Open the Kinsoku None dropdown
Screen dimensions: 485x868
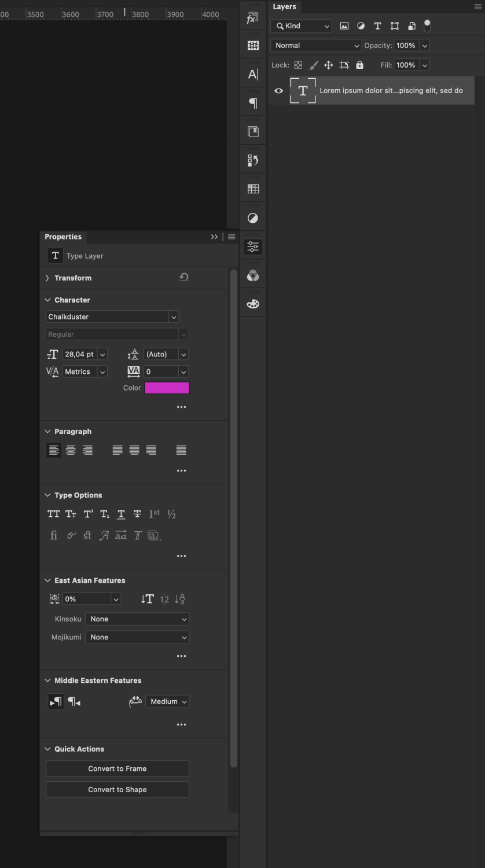tap(137, 619)
